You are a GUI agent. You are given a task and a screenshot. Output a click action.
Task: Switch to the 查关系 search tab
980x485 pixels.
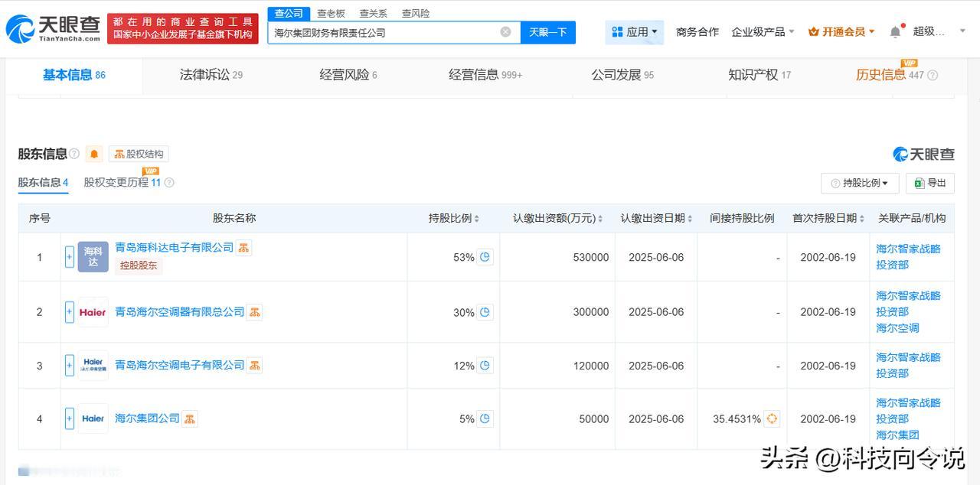[373, 14]
